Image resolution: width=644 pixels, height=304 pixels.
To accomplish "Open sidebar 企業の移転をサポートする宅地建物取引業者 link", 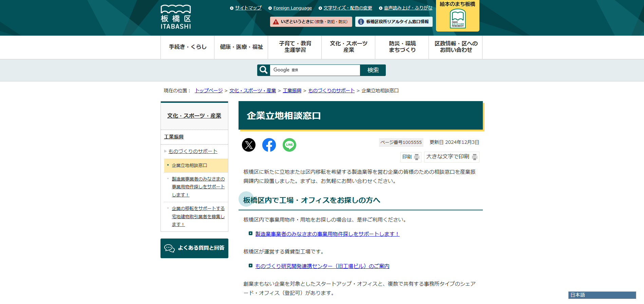I will point(198,216).
